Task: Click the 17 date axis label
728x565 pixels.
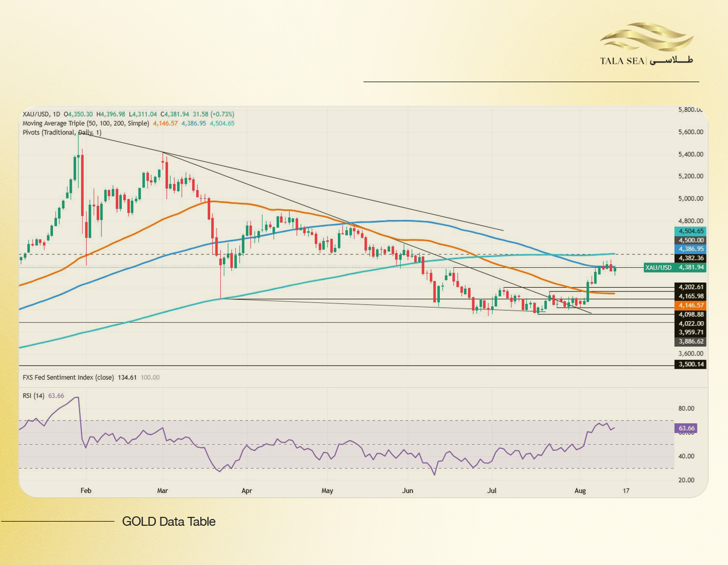Action: (626, 491)
